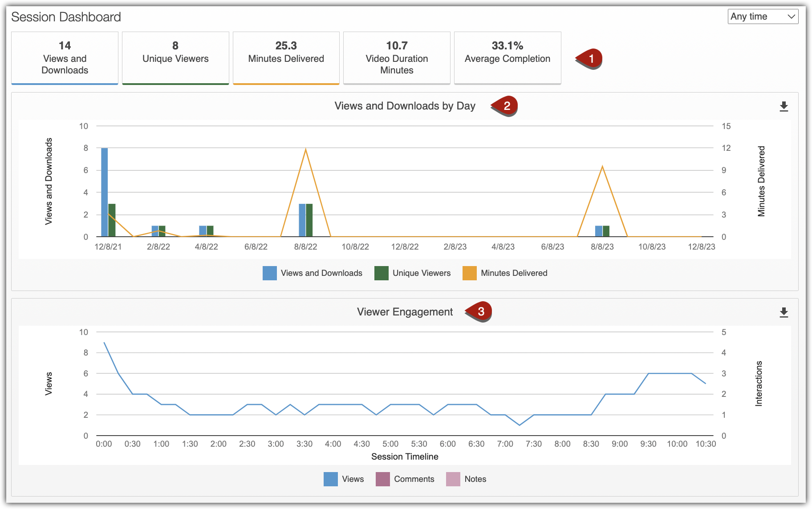Viewport: 812px width, 509px height.
Task: Toggle Minutes Delivered legend orange swatch
Action: (x=470, y=273)
